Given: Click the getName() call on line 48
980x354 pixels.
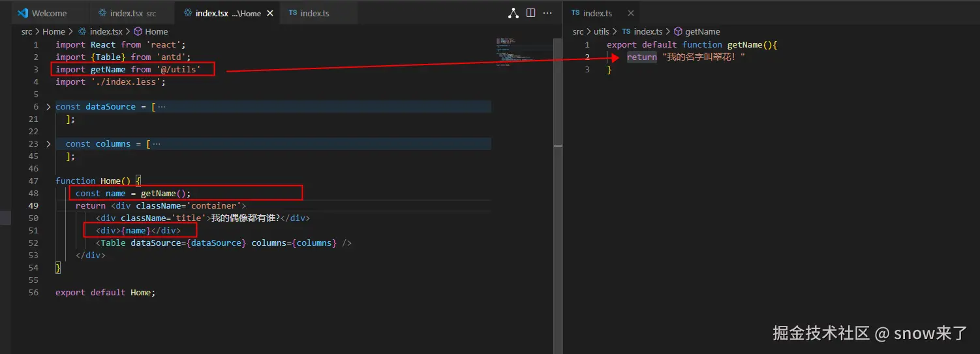Looking at the screenshot, I should pyautogui.click(x=166, y=194).
